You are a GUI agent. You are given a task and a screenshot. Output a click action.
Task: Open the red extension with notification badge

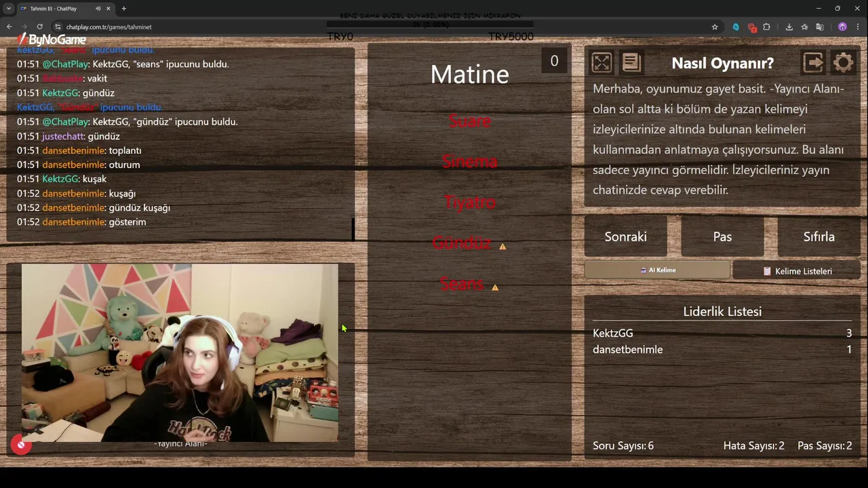click(751, 27)
